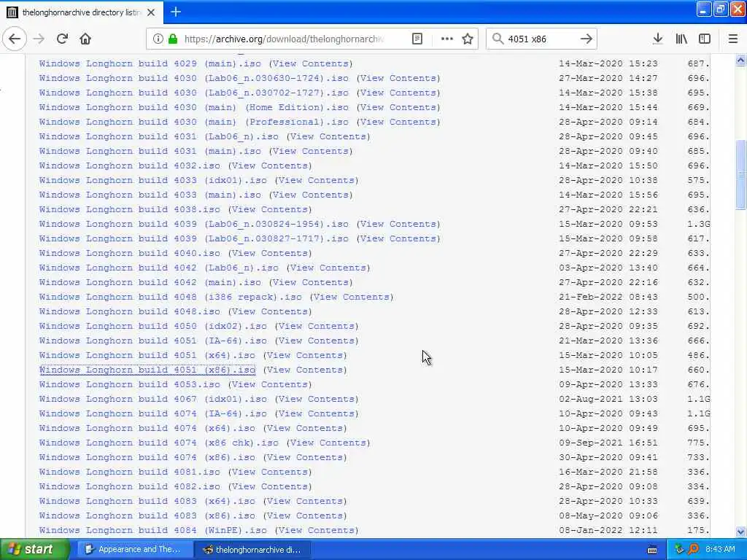This screenshot has height=560, width=747.
Task: Click the vertical scrollbar thumb
Action: (x=740, y=175)
